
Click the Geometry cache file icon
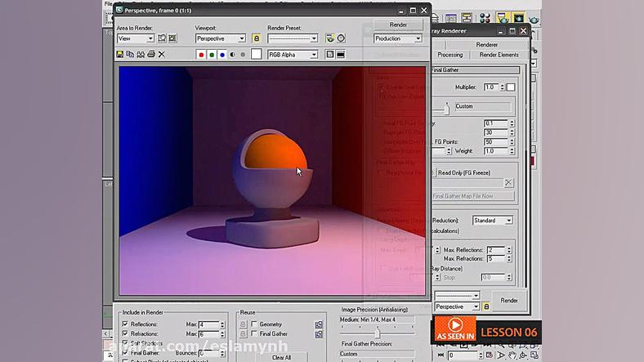[319, 324]
